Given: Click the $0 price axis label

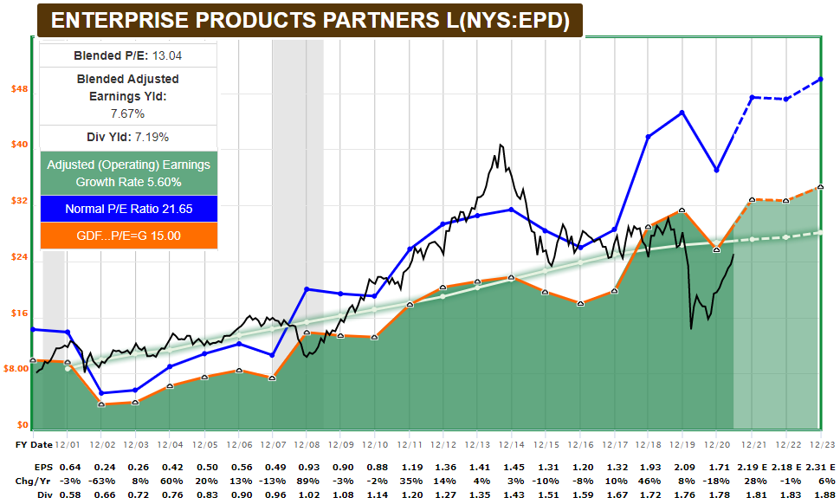Looking at the screenshot, I should point(23,424).
